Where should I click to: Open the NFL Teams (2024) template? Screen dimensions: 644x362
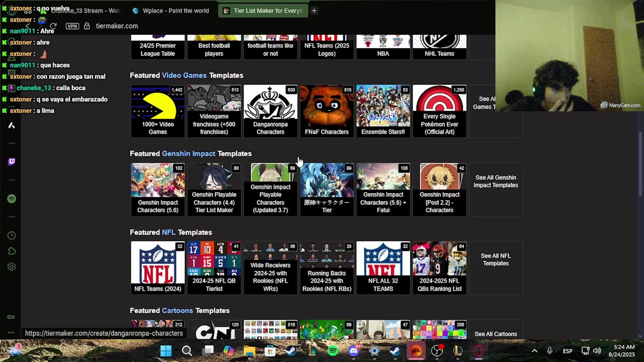[x=157, y=268]
